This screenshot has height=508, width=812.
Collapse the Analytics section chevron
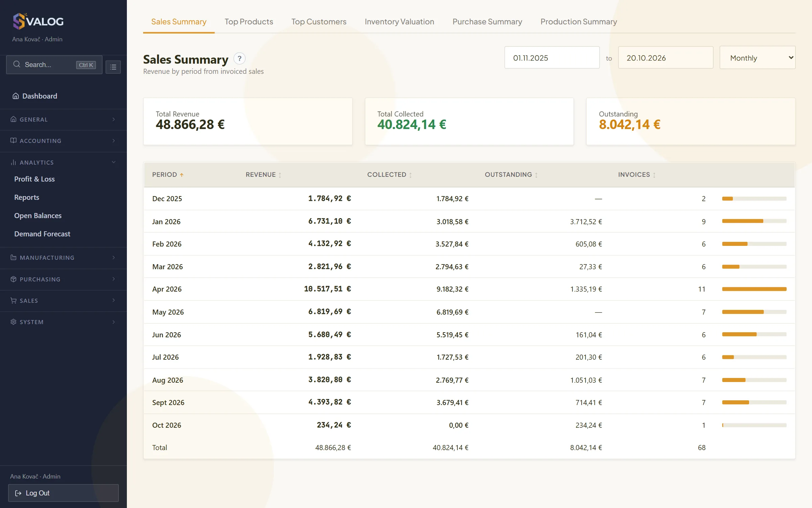tap(114, 162)
